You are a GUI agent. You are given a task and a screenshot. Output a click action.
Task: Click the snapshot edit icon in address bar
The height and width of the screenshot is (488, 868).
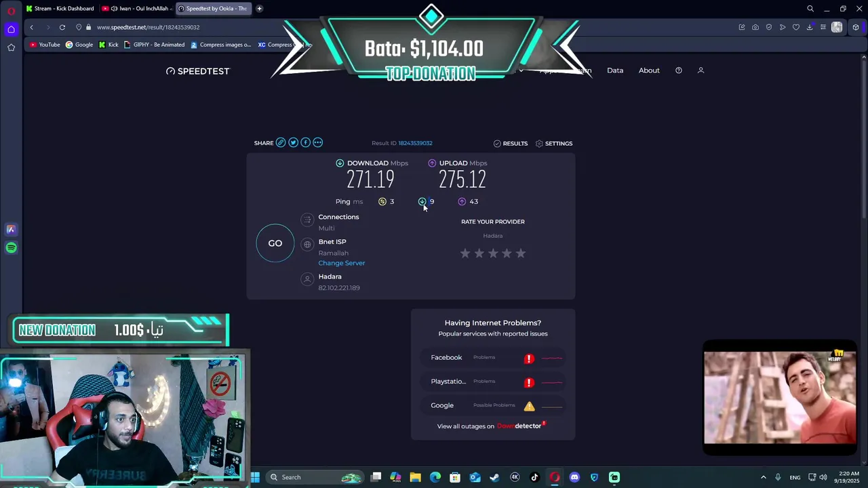pos(742,27)
